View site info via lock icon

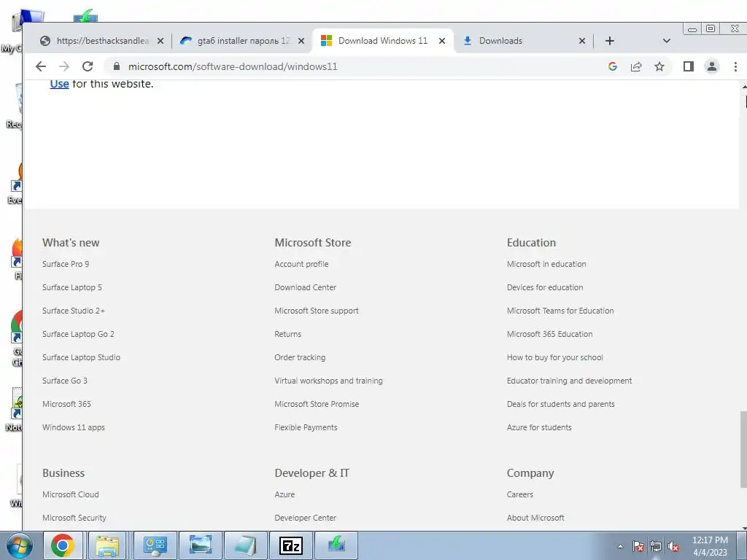(x=116, y=66)
